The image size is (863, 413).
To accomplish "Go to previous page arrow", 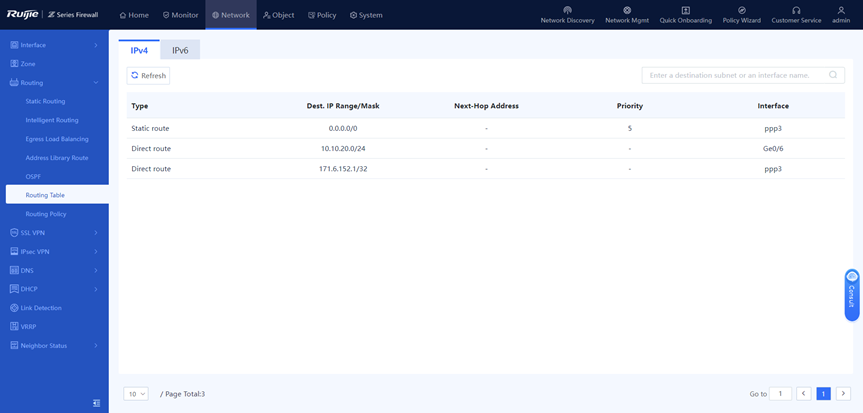I will click(x=804, y=394).
